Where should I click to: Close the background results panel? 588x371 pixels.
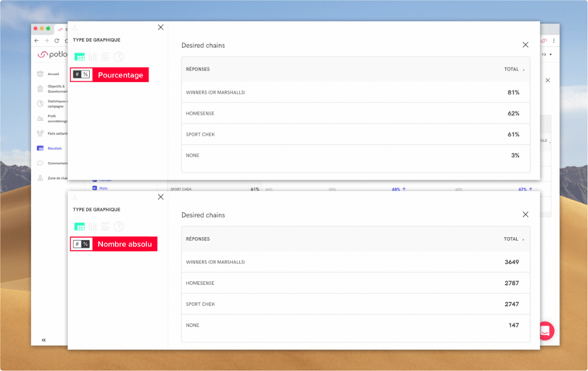[x=548, y=81]
